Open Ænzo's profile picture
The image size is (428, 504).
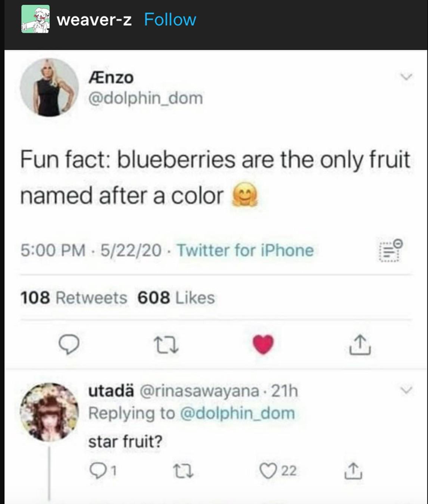point(49,87)
